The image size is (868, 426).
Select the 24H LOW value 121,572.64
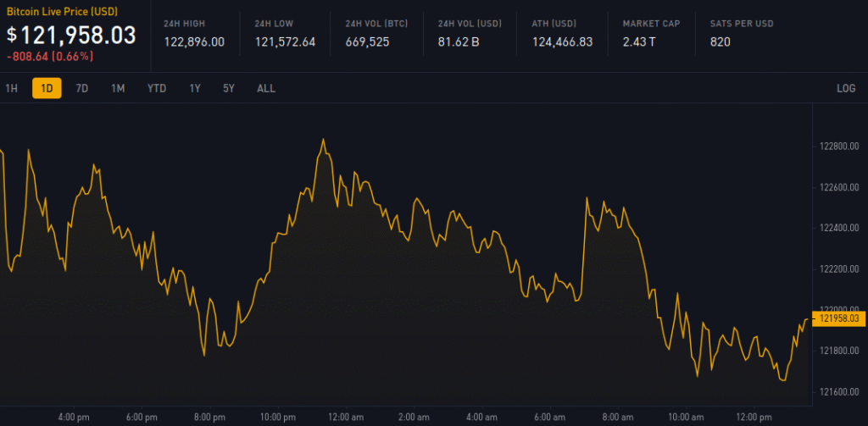pyautogui.click(x=285, y=41)
